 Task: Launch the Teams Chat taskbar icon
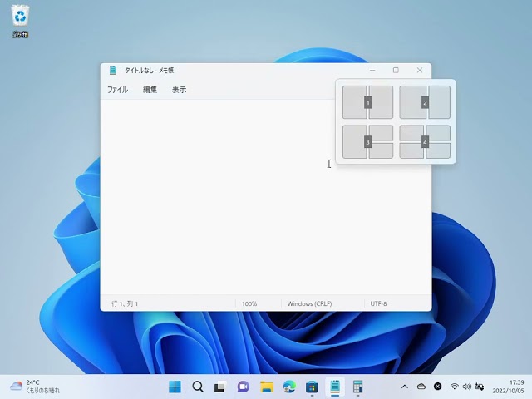point(244,387)
